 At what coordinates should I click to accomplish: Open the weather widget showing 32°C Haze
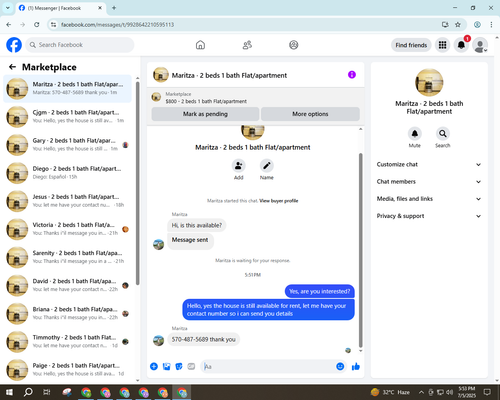[x=390, y=392]
